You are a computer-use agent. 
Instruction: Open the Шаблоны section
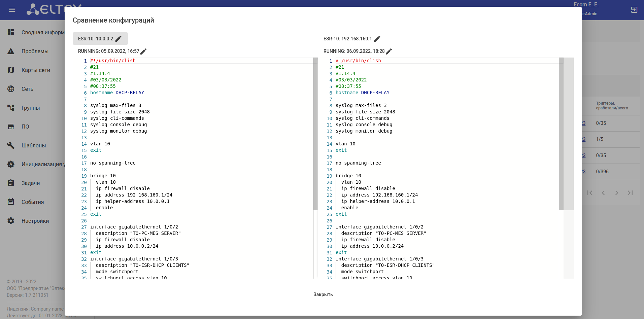pyautogui.click(x=34, y=145)
